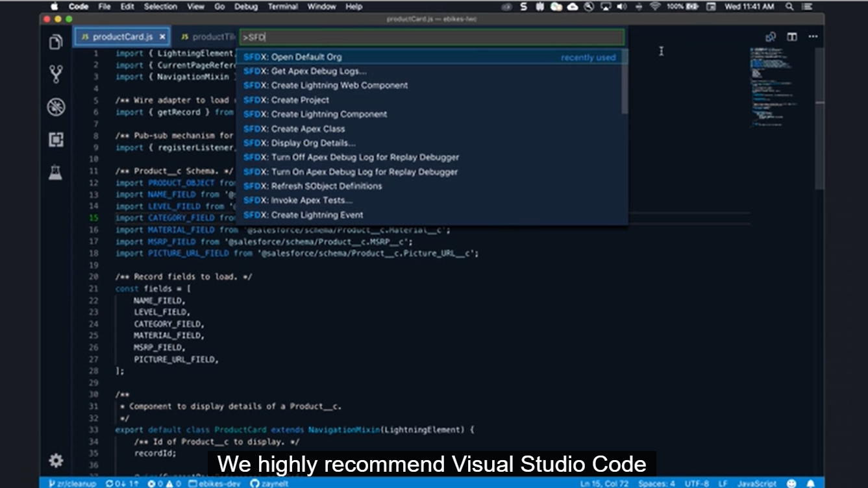Open the Go menu
868x488 pixels.
219,6
